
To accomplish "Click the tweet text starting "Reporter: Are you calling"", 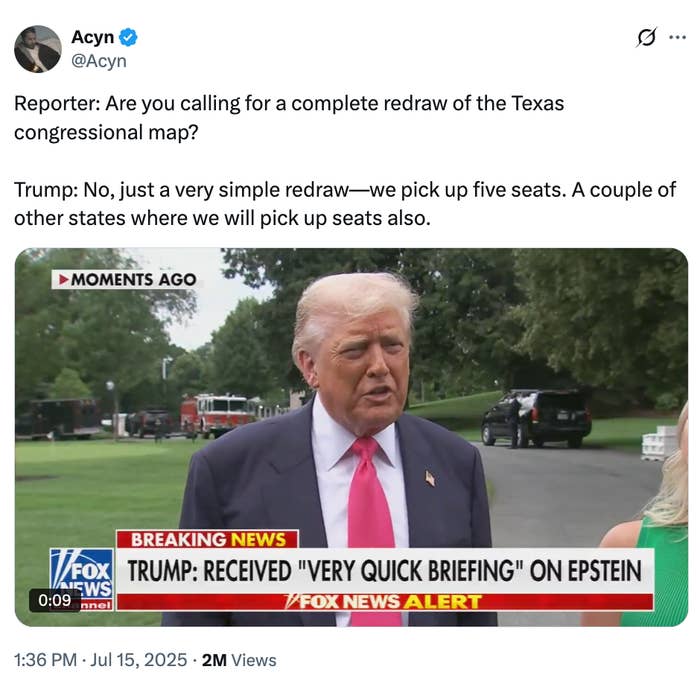I will (289, 117).
